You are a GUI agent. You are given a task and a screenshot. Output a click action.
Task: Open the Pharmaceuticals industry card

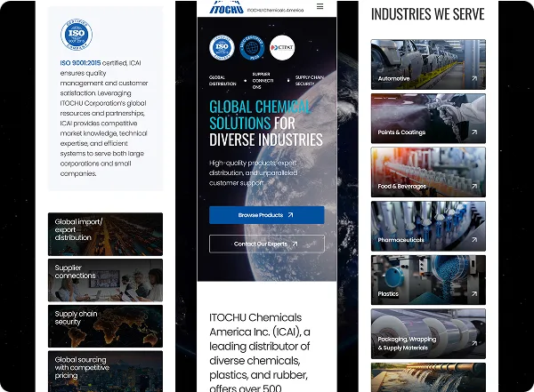[428, 226]
